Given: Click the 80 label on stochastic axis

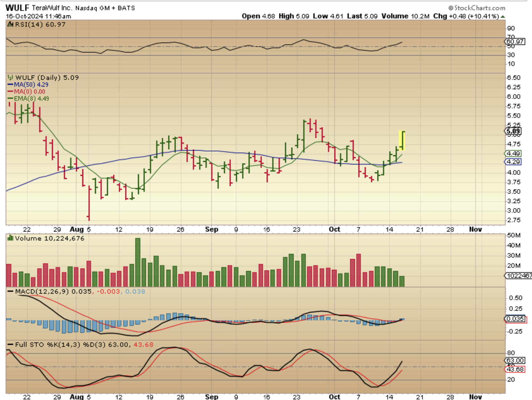Looking at the screenshot, I should click(511, 353).
